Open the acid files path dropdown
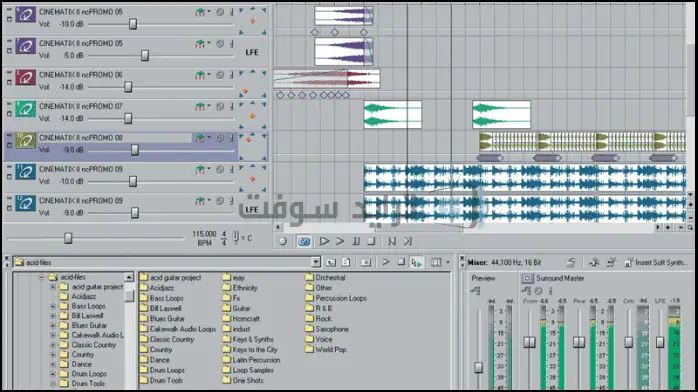The image size is (698, 392). pyautogui.click(x=316, y=262)
